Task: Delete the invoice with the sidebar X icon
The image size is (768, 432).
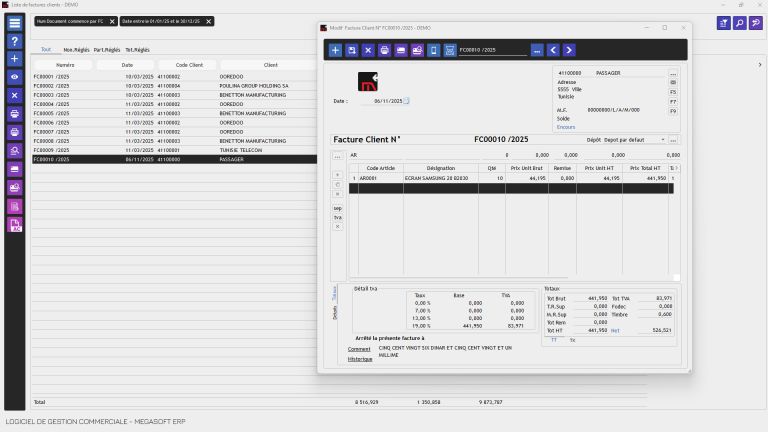Action: (x=15, y=96)
